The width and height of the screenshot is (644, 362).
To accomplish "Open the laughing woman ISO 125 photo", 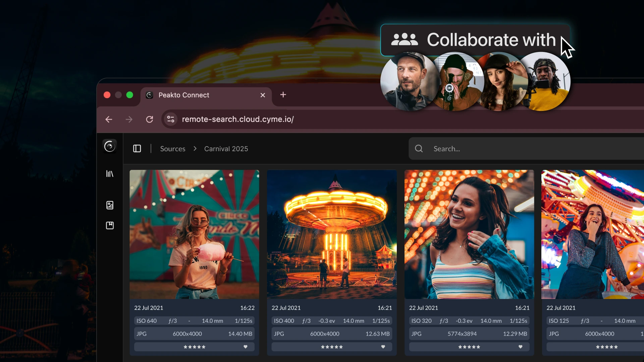I will point(593,234).
